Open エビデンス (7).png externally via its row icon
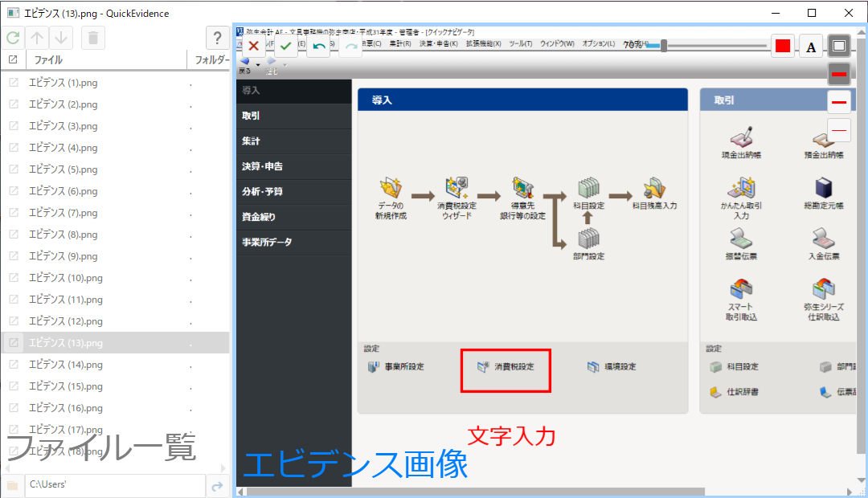Viewport: 868px width, 498px height. [14, 213]
